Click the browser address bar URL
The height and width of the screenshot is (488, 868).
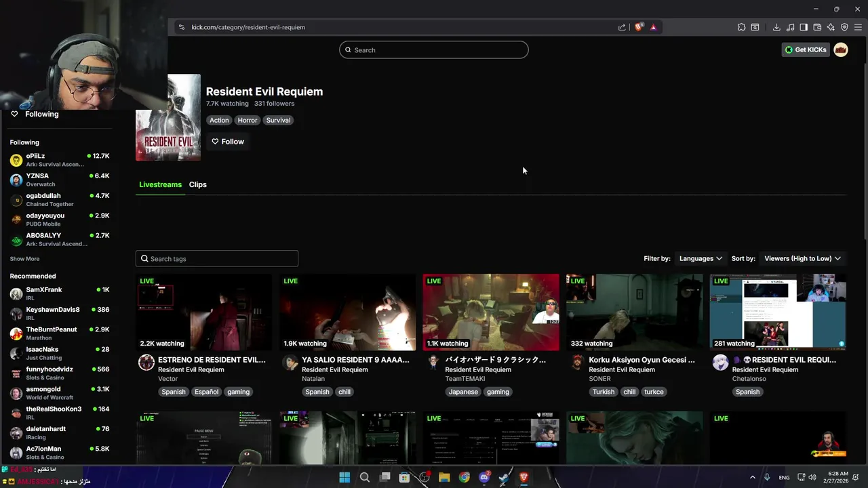(x=248, y=27)
